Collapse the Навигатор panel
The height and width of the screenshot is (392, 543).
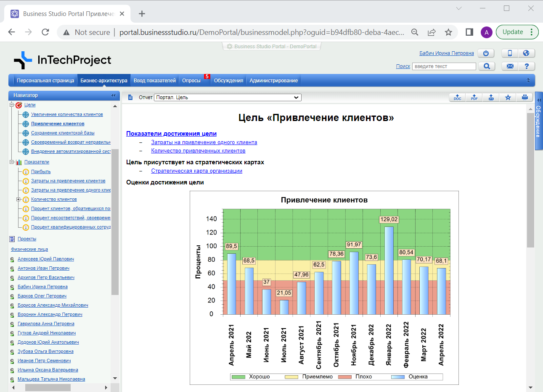[x=113, y=95]
